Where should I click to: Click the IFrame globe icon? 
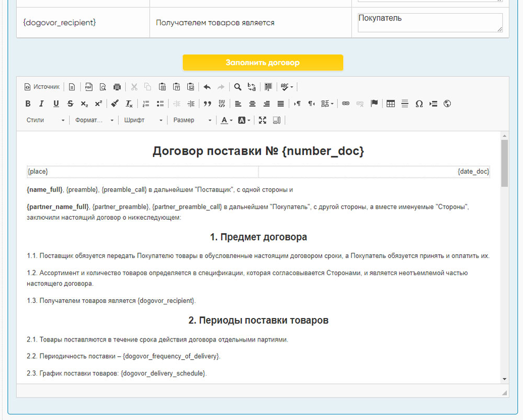pos(447,104)
